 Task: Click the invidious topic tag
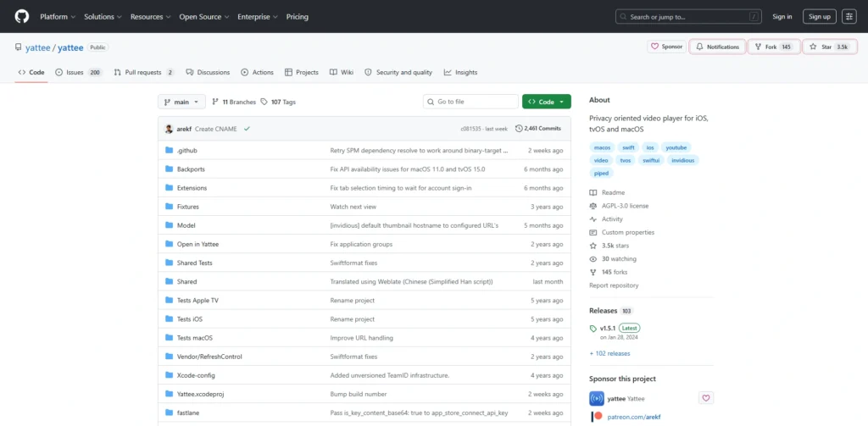(x=682, y=160)
